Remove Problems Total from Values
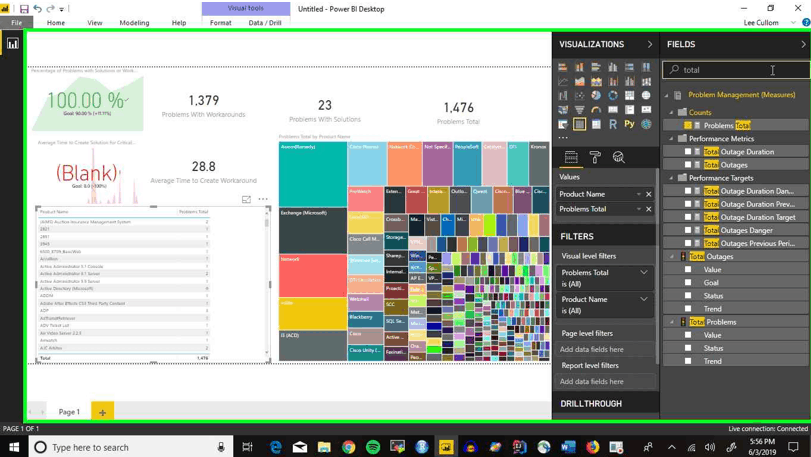 point(649,209)
